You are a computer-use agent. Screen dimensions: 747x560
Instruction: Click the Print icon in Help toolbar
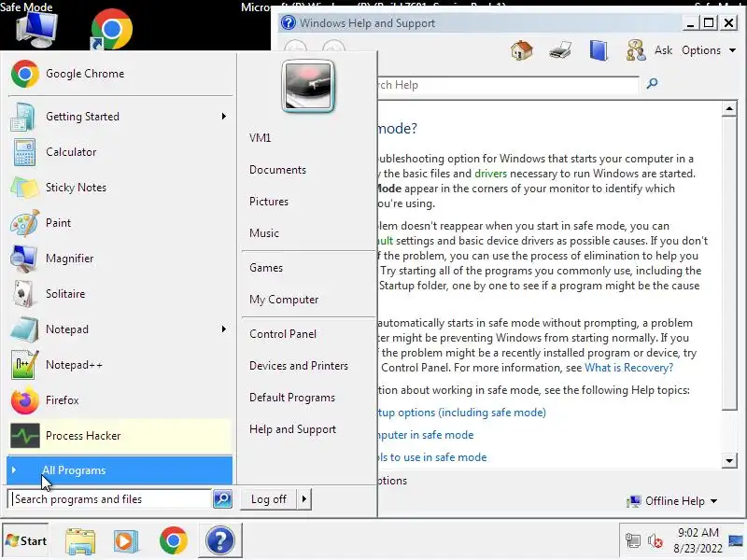[x=560, y=50]
